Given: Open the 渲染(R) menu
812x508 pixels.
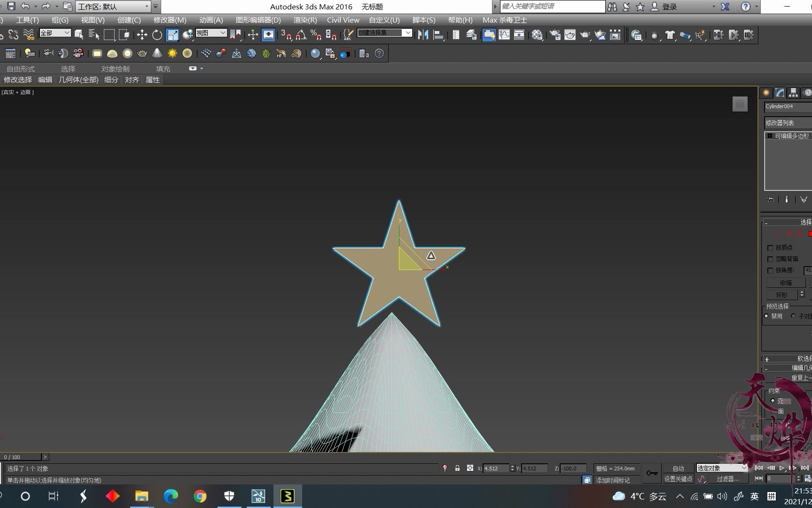Looking at the screenshot, I should coord(304,20).
